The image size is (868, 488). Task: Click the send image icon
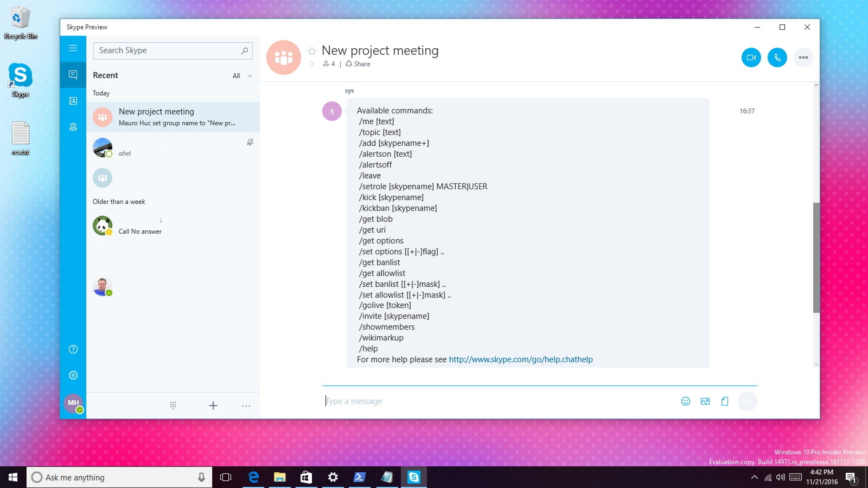pyautogui.click(x=705, y=401)
